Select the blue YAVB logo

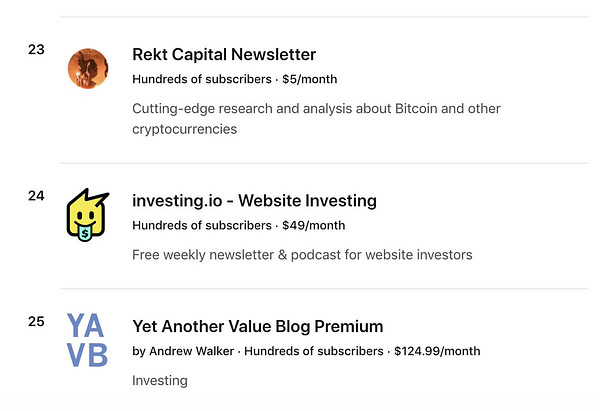87,340
